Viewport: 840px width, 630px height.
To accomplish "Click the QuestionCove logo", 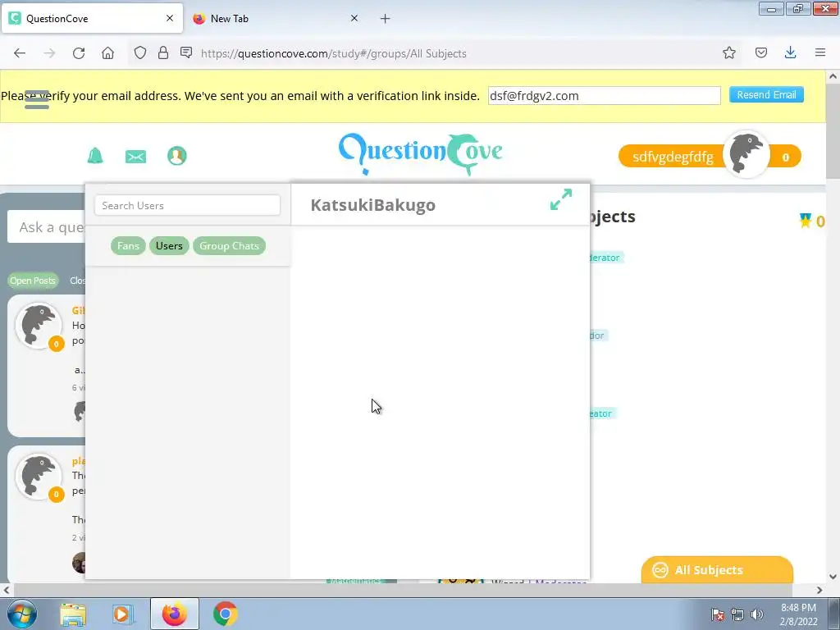I will click(421, 153).
